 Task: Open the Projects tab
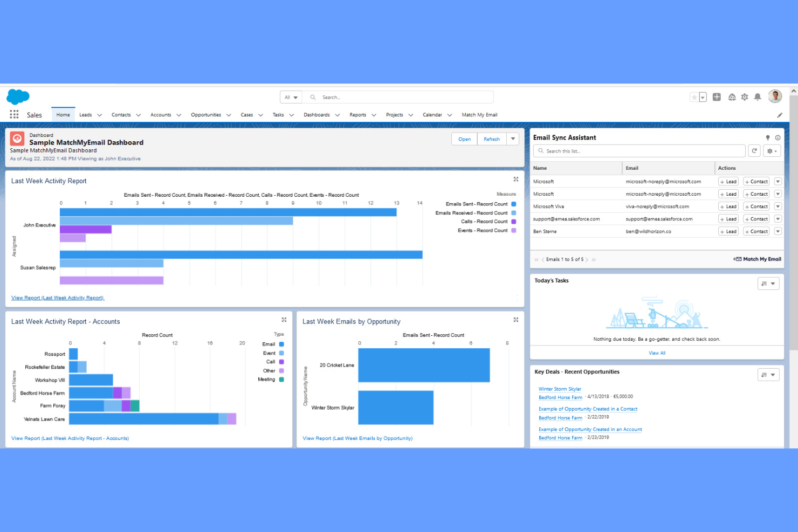(395, 115)
